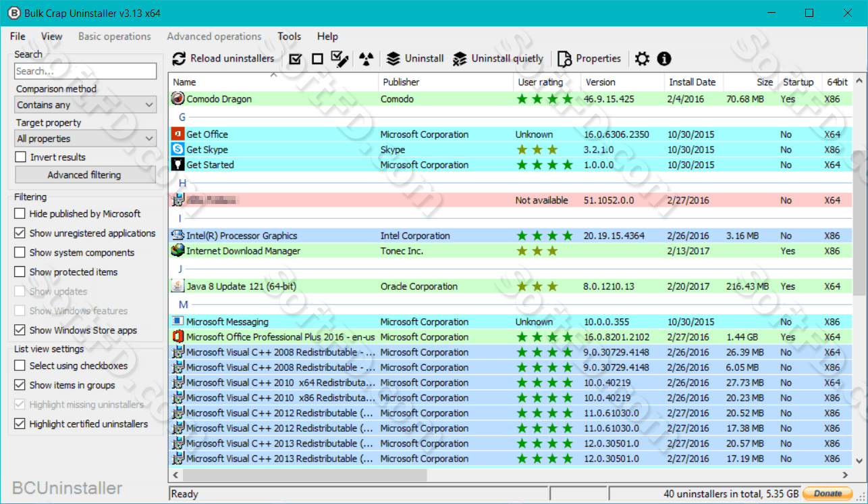Click the Get Office app icon
Screen dimensions: 868x504
(178, 134)
